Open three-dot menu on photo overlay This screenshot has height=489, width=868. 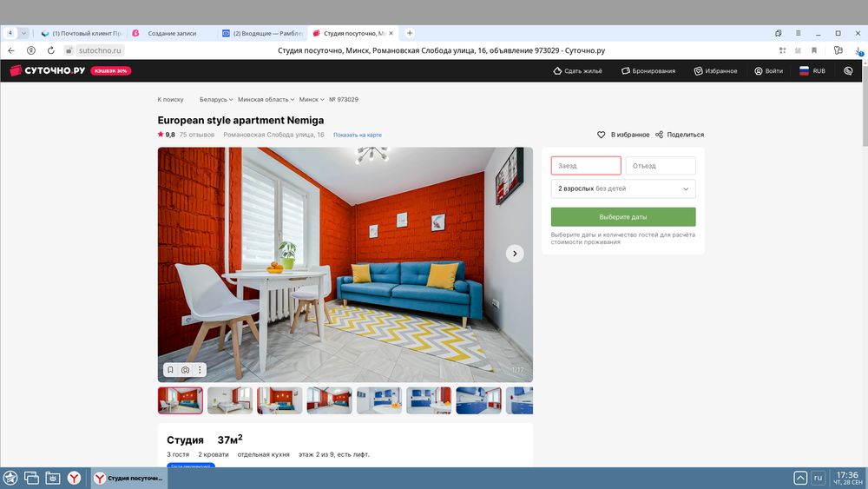pos(199,370)
